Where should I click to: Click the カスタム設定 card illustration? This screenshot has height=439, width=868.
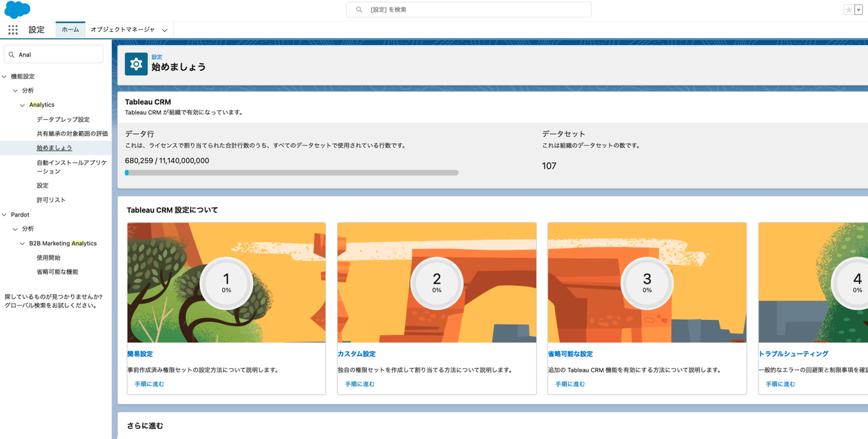(x=437, y=282)
